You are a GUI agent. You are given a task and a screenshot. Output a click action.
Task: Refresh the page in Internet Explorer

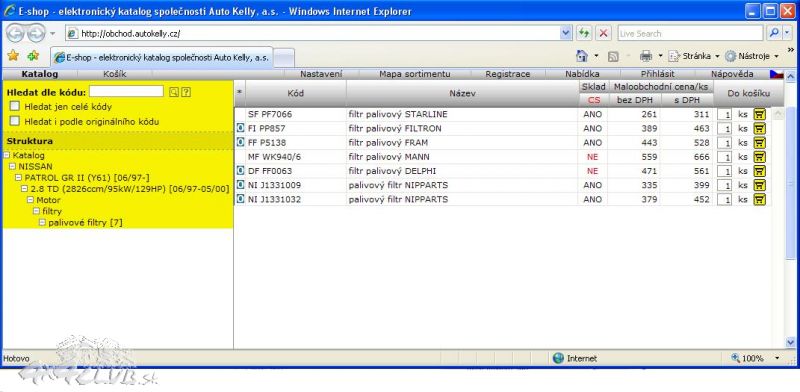click(584, 33)
